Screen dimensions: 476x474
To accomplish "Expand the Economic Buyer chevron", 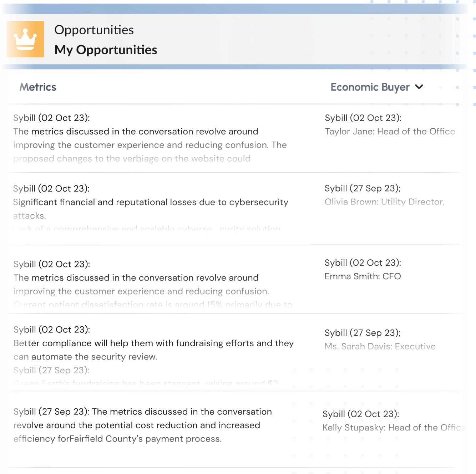I will [419, 87].
